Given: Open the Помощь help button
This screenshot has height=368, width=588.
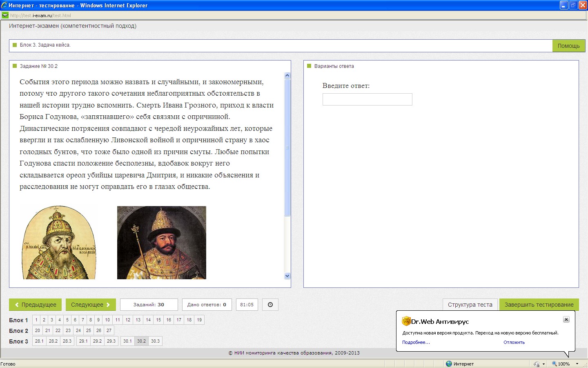Looking at the screenshot, I should click(568, 46).
